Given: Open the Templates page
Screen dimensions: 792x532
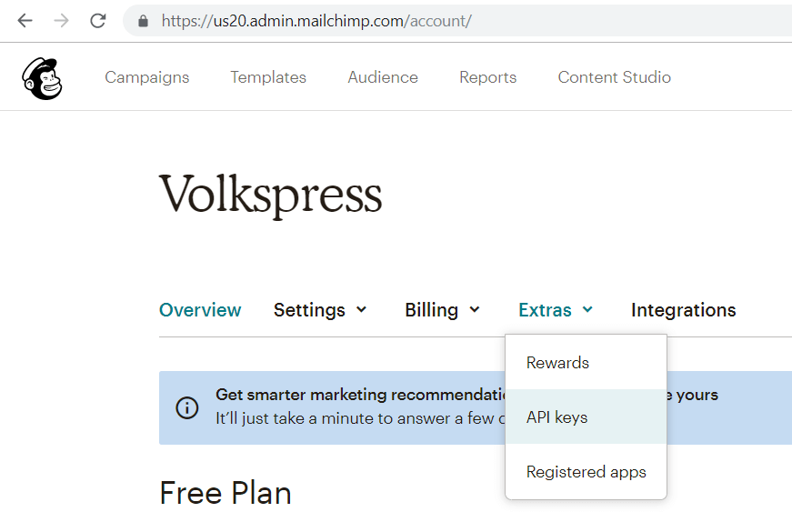Looking at the screenshot, I should [x=267, y=77].
